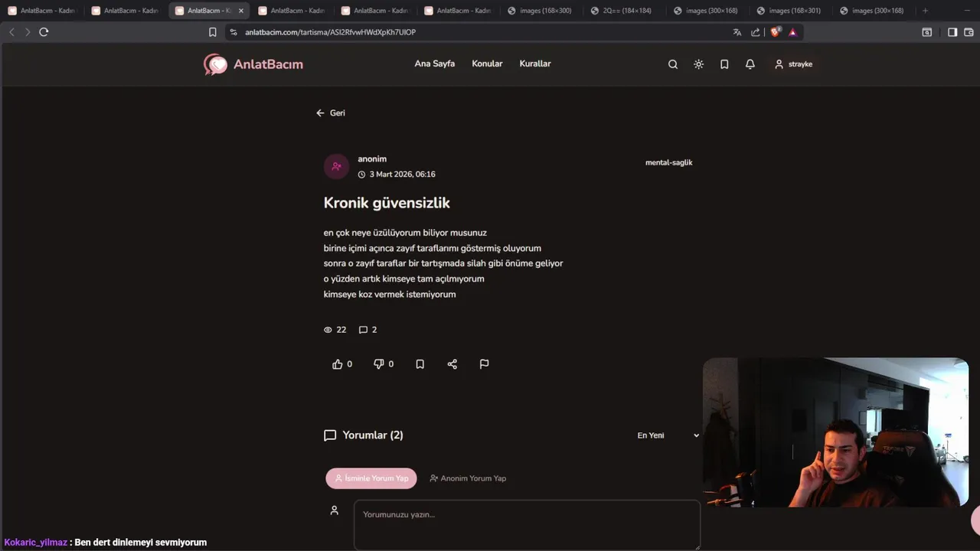980x551 pixels.
Task: Click the browser address bar URL
Action: pyautogui.click(x=330, y=32)
